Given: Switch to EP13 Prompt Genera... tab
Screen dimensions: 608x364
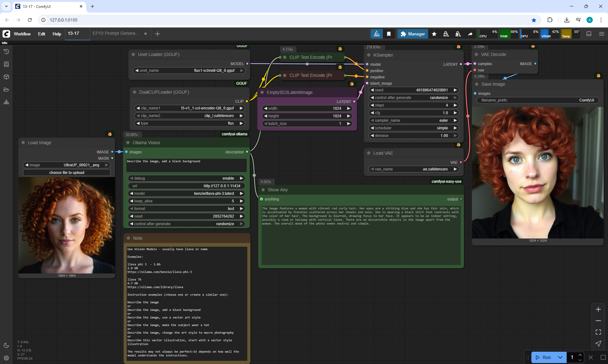Looking at the screenshot, I should point(116,34).
